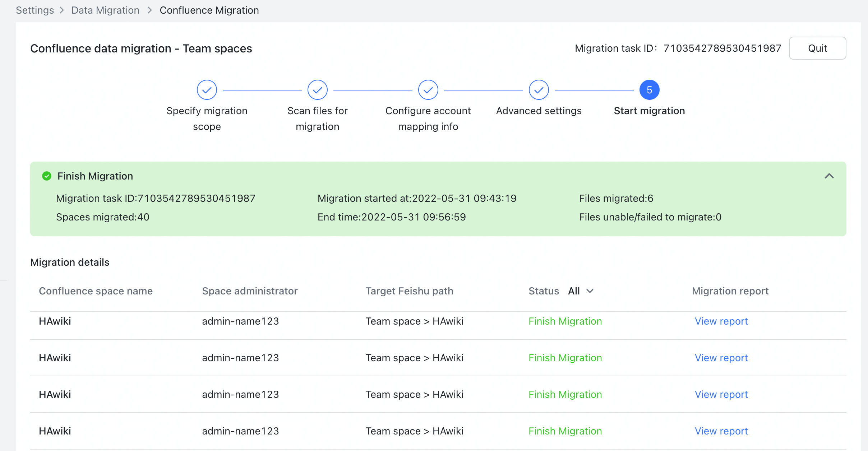View report for the last HAwiki row
The height and width of the screenshot is (451, 868).
pyautogui.click(x=721, y=431)
